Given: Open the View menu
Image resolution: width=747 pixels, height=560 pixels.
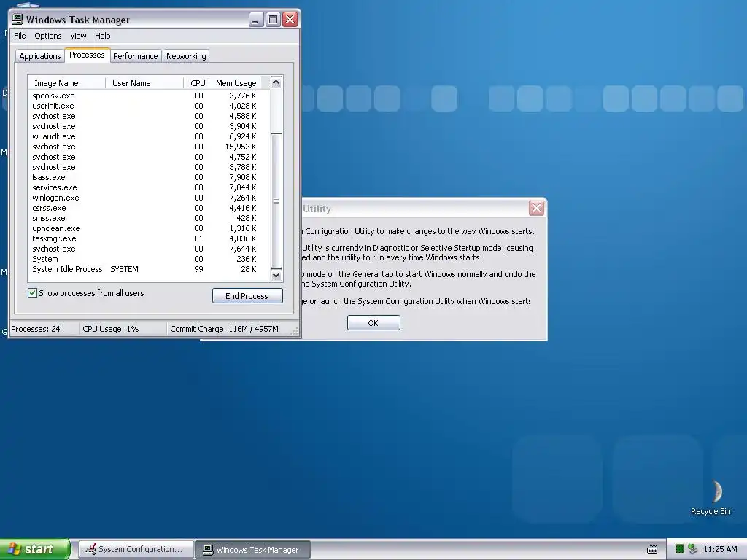Looking at the screenshot, I should (78, 36).
